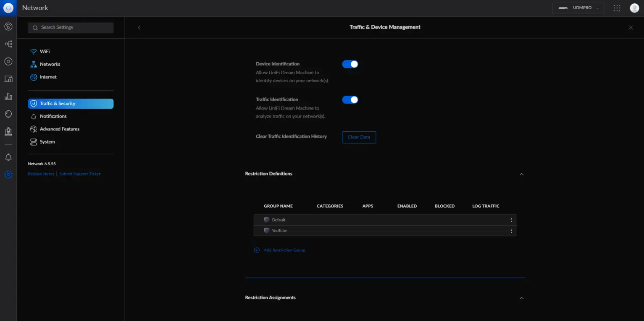Viewport: 644px width, 321px height.
Task: Select WiFi in settings menu
Action: (45, 52)
